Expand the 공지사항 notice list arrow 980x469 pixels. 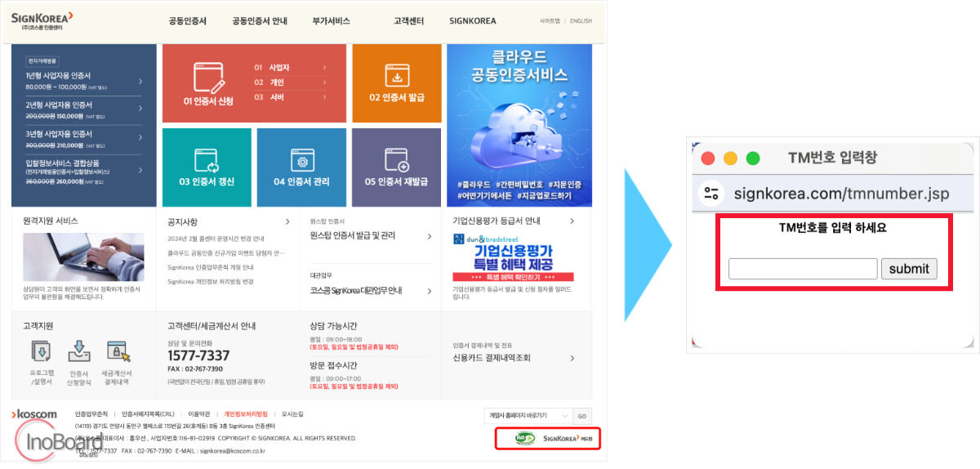point(287,222)
